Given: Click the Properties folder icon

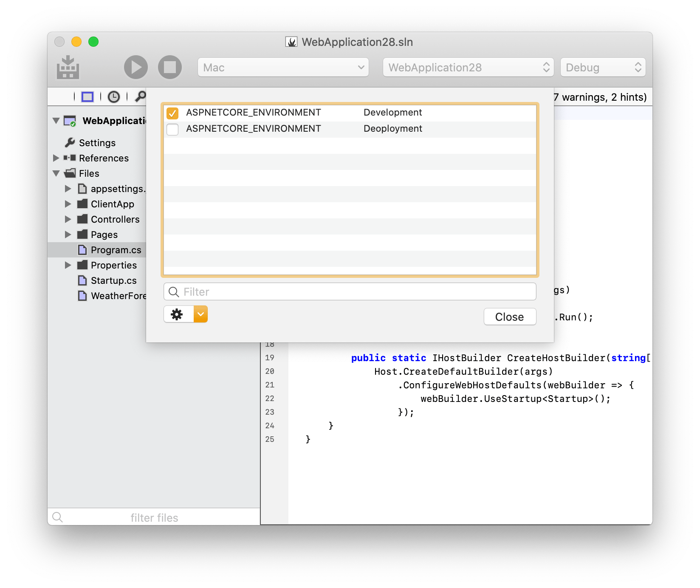Looking at the screenshot, I should click(82, 265).
